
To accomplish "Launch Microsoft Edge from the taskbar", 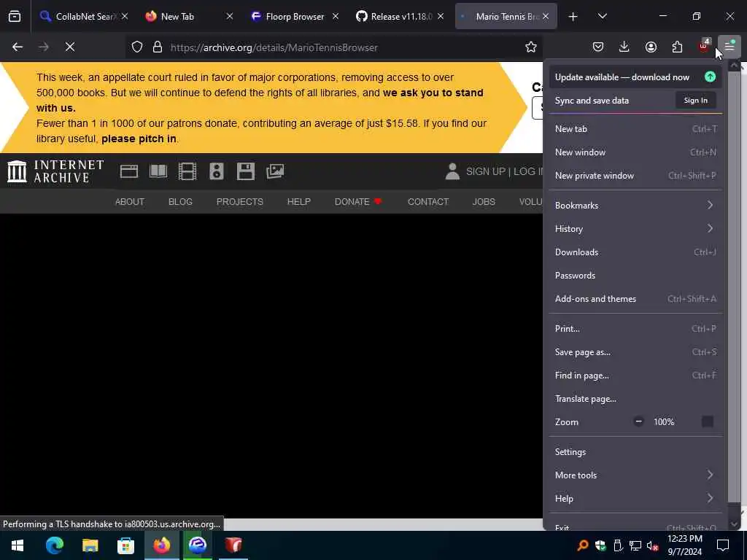I will tap(54, 545).
